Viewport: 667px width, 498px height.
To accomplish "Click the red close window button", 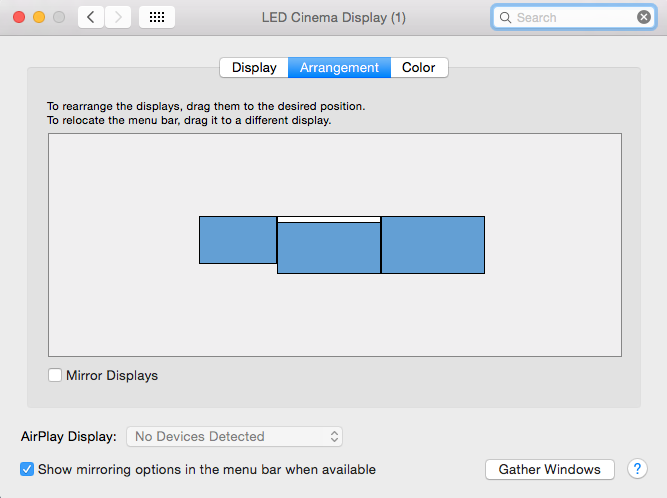I will click(19, 17).
